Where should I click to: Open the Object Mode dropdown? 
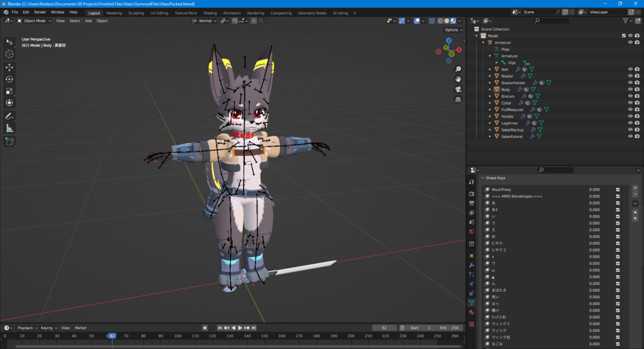[34, 21]
